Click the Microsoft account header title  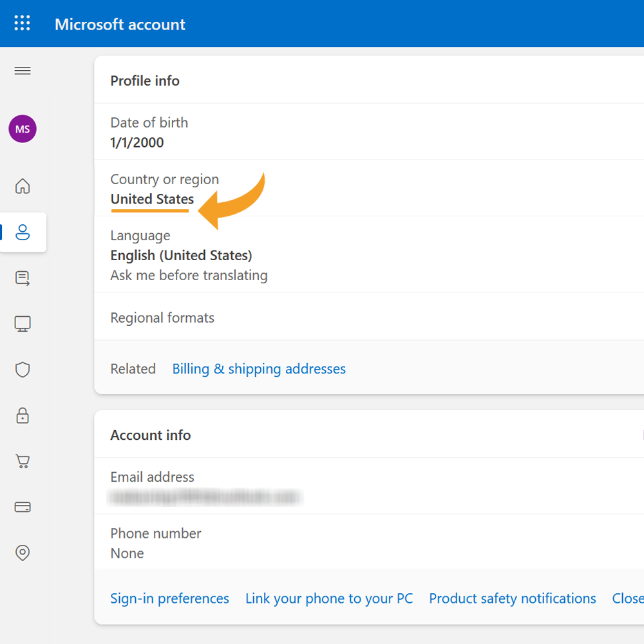[120, 24]
